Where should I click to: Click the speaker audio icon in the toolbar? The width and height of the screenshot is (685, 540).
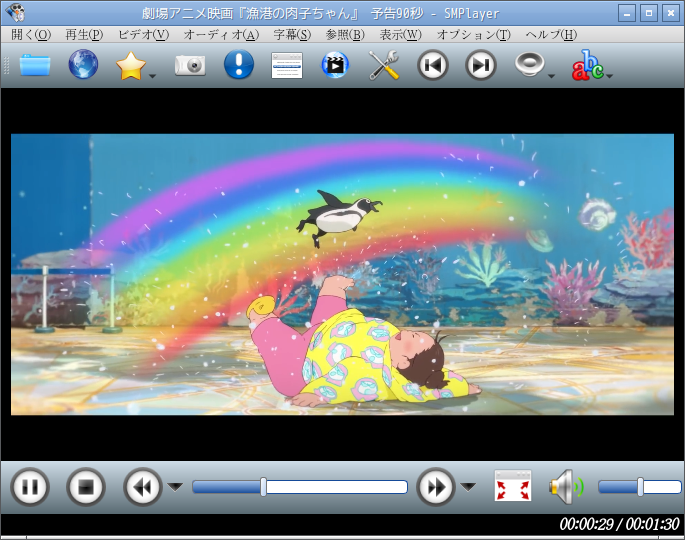[x=529, y=65]
